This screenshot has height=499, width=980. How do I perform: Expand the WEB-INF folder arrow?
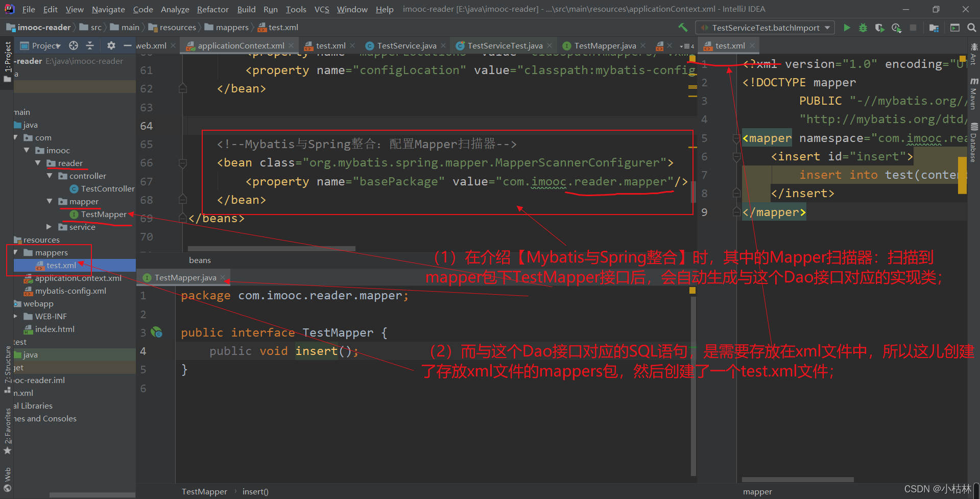point(15,316)
